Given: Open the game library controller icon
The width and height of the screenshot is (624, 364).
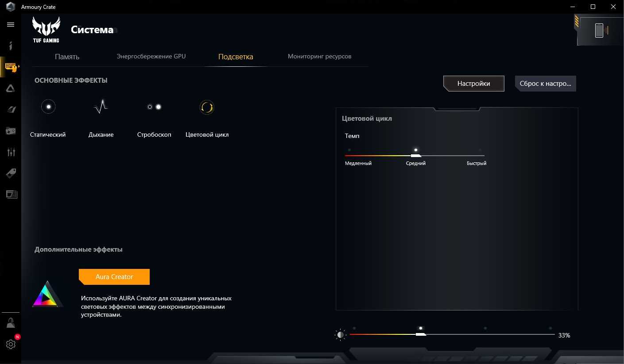Looking at the screenshot, I should coord(11,131).
